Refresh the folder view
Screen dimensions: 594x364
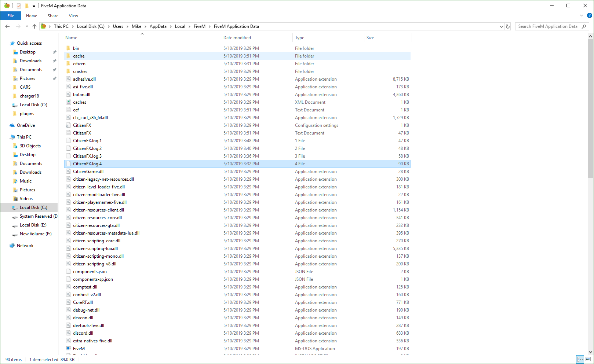point(507,26)
